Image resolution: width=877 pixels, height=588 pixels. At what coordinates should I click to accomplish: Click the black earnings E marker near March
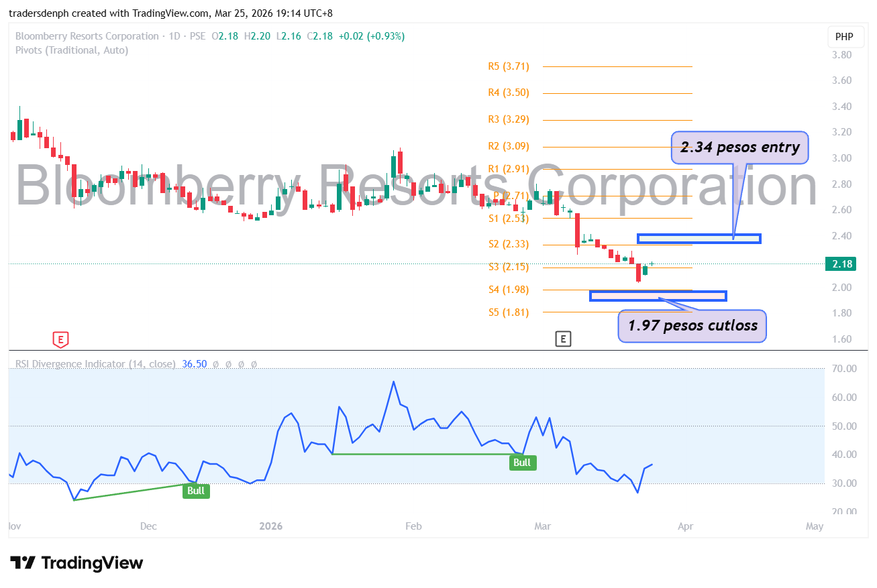(x=563, y=339)
